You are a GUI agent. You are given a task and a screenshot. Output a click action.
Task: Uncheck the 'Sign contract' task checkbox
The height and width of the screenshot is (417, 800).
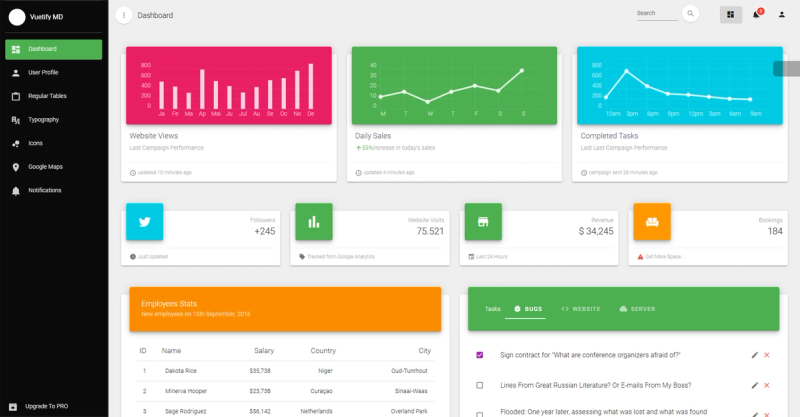tap(480, 355)
